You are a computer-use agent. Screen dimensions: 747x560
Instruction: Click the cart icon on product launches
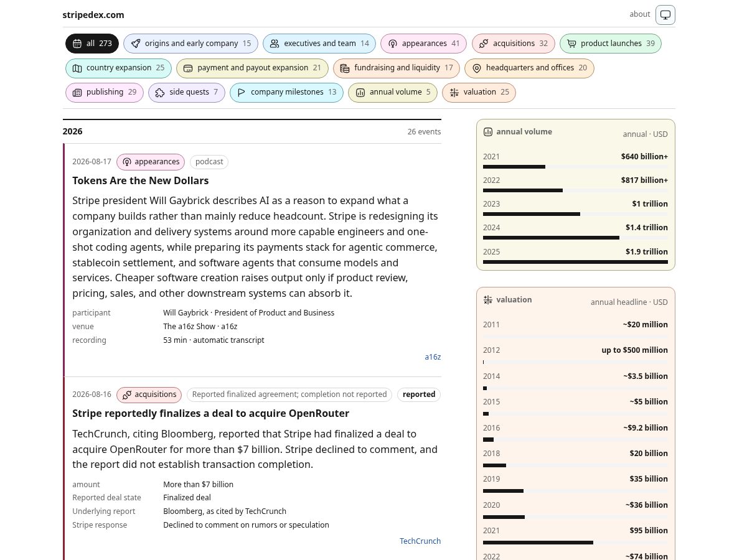point(571,44)
